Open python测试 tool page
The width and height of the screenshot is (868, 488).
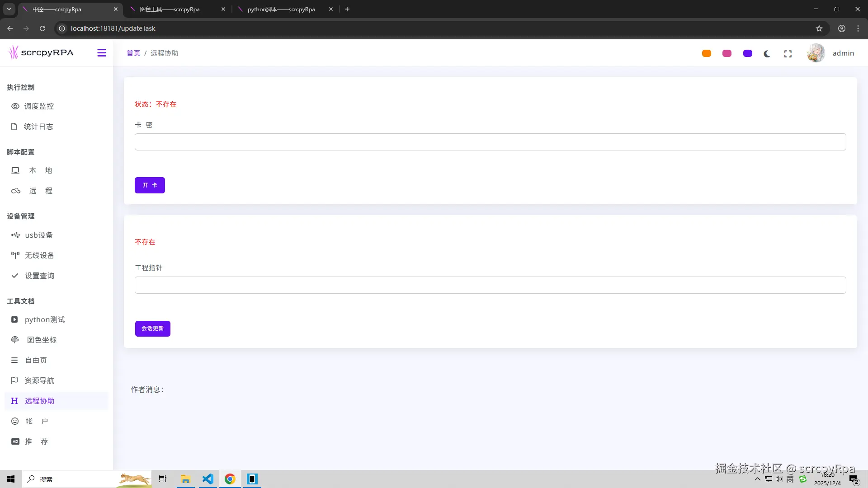point(44,319)
